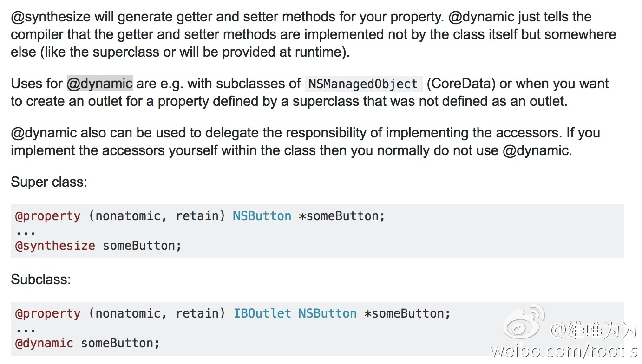Click the NSManagedObject inline code
The height and width of the screenshot is (364, 642).
click(x=363, y=84)
